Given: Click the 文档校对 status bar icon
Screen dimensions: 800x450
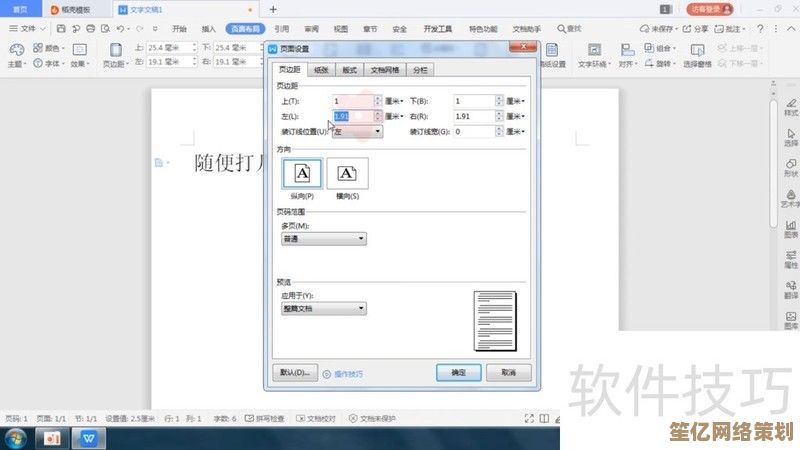Looking at the screenshot, I should click(319, 418).
